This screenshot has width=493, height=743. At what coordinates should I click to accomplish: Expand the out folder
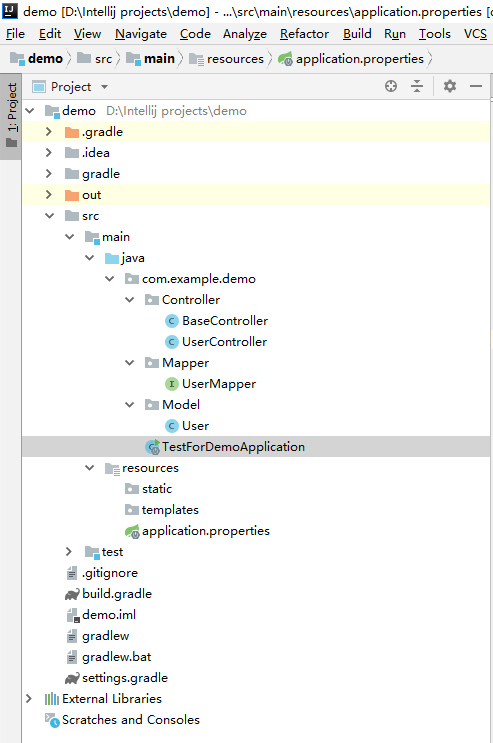(x=48, y=195)
